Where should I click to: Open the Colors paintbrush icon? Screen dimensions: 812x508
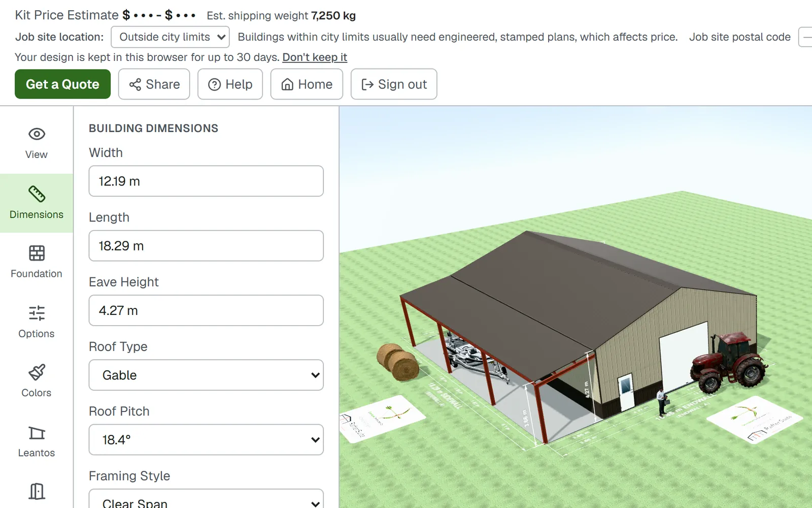[x=37, y=372]
